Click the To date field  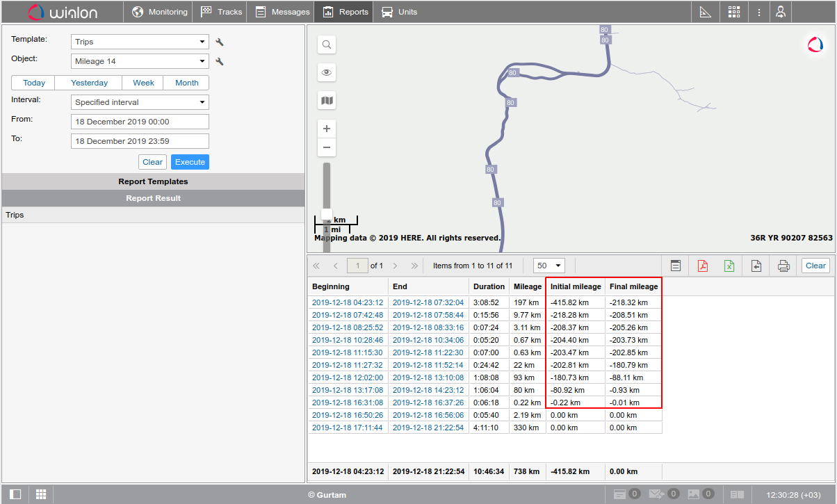(x=140, y=141)
